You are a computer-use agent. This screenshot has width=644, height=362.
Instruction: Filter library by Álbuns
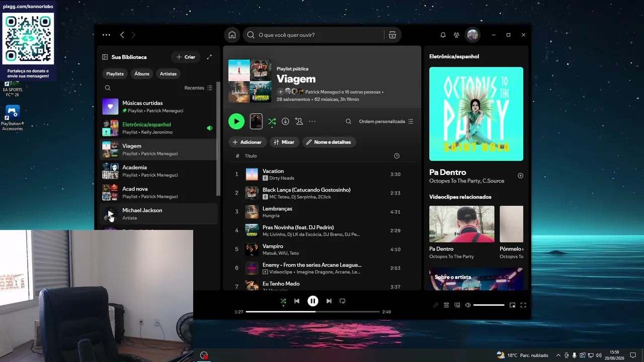pos(142,74)
